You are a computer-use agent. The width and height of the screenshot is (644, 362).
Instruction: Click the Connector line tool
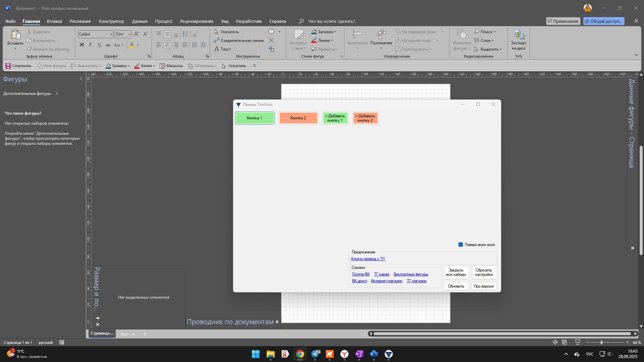(239, 41)
